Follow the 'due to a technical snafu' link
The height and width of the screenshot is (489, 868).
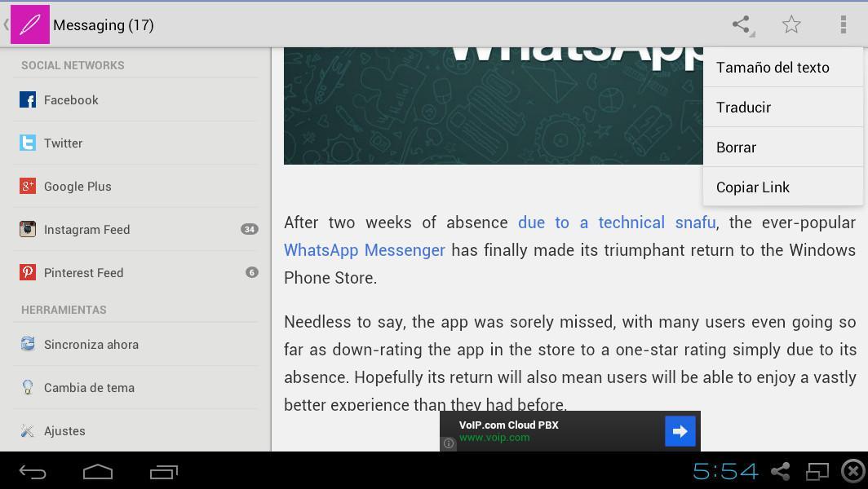click(x=618, y=222)
